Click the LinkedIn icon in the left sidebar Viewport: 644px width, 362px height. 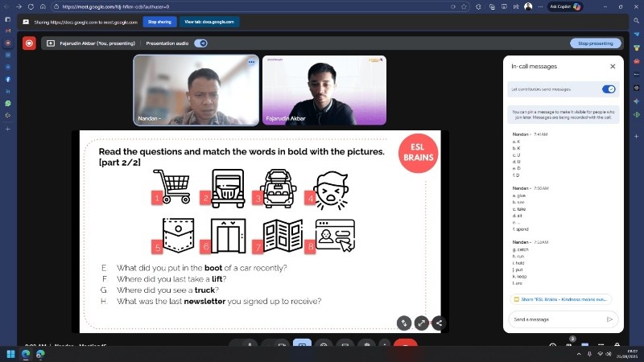pyautogui.click(x=8, y=91)
